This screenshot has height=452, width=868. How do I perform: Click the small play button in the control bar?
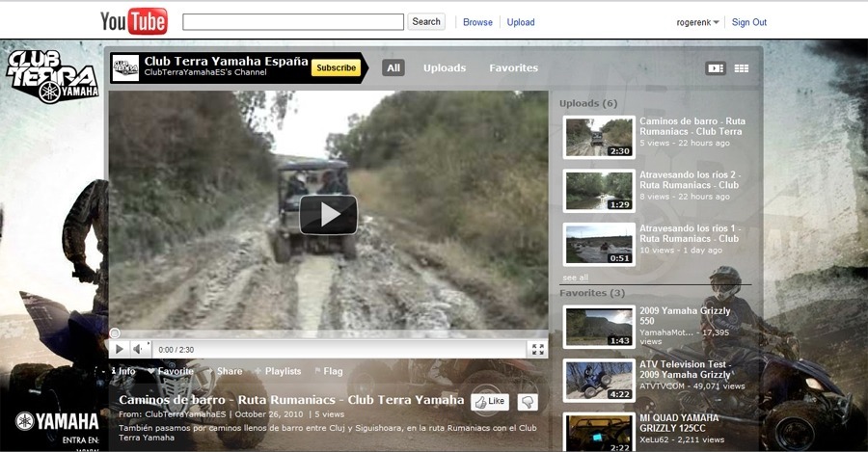[119, 349]
